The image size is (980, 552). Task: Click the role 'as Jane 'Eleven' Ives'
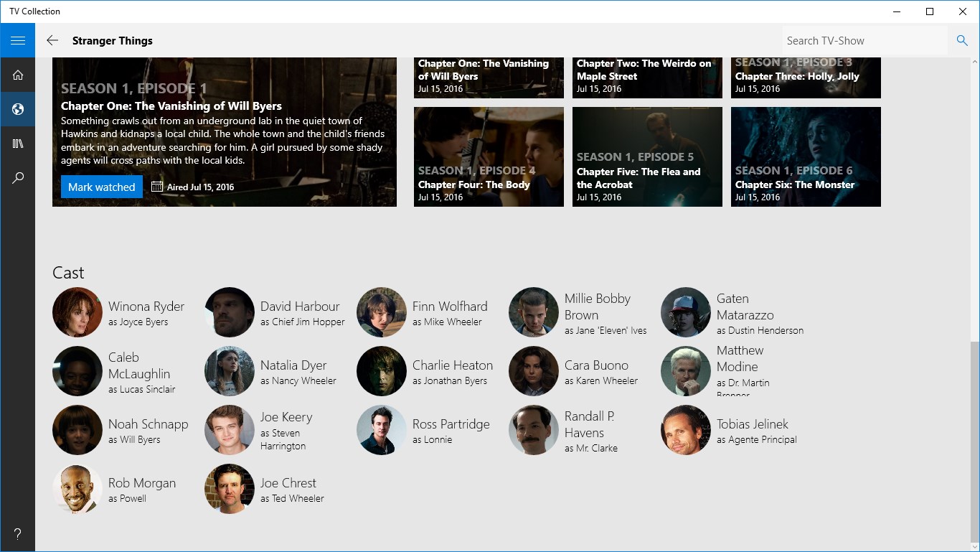coord(606,331)
